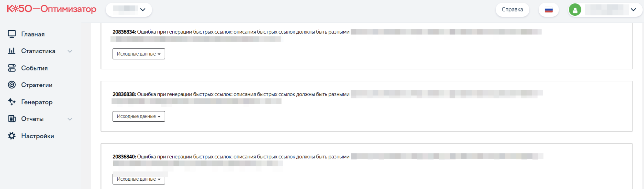This screenshot has height=189, width=644.
Task: Go to the Стратегии menu item
Action: coord(37,85)
